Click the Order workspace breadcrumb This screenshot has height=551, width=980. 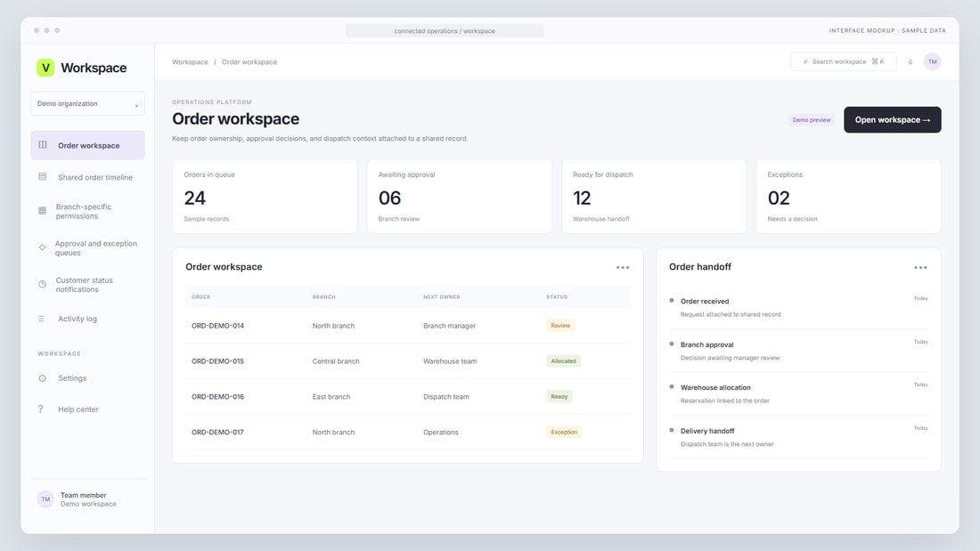point(249,61)
